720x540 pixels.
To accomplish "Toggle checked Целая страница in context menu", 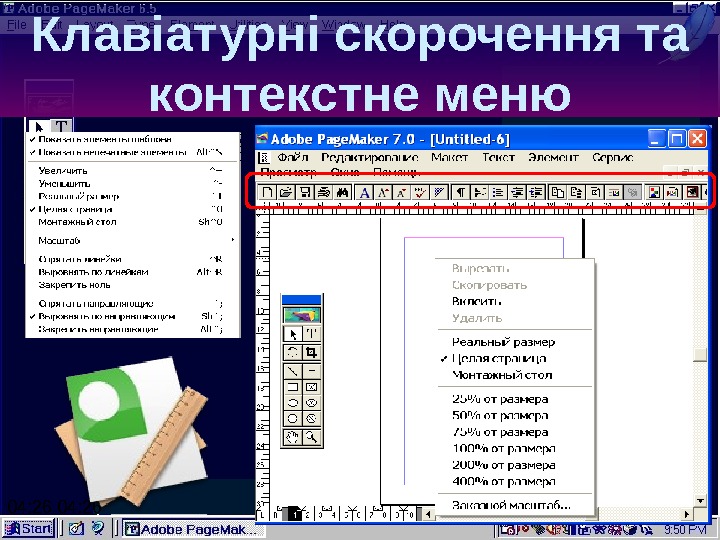I will (x=515, y=359).
